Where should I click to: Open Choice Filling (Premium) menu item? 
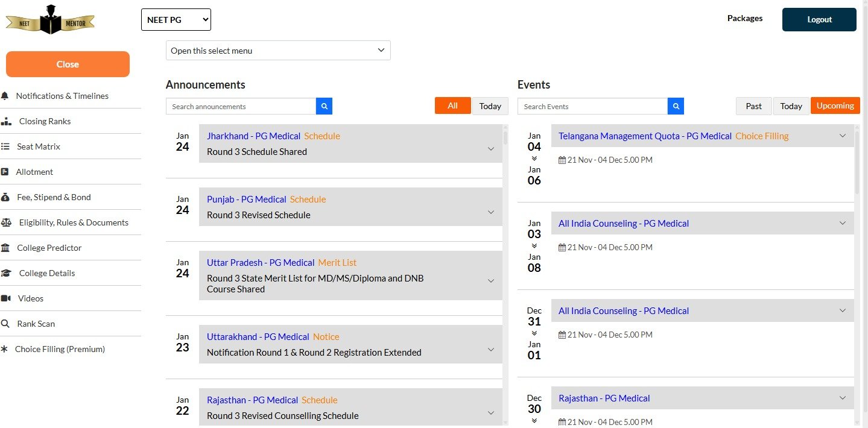[60, 349]
